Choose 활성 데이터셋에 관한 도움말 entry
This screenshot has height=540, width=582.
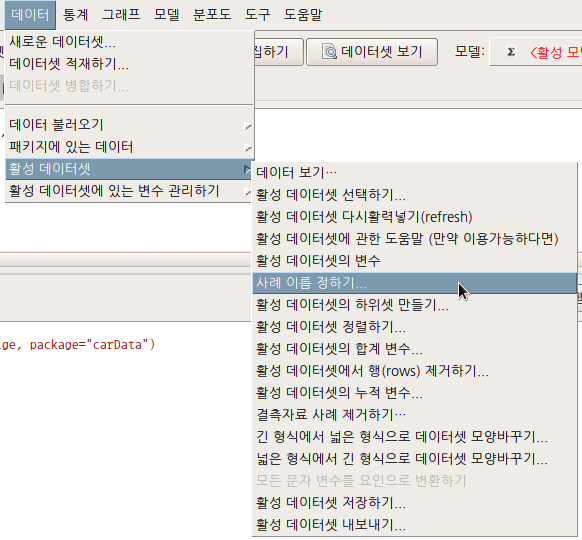pos(415,239)
